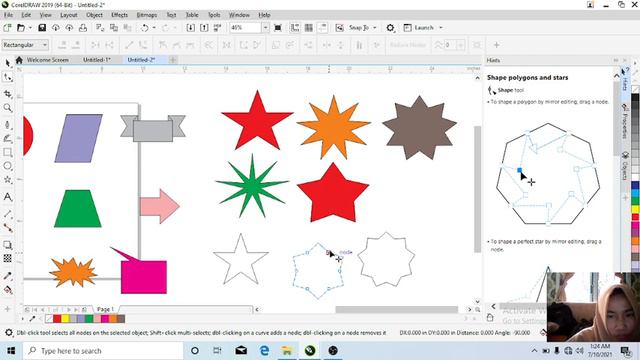Screen dimensions: 640x360
Task: Click property bar quick customize plus
Action: [x=496, y=45]
